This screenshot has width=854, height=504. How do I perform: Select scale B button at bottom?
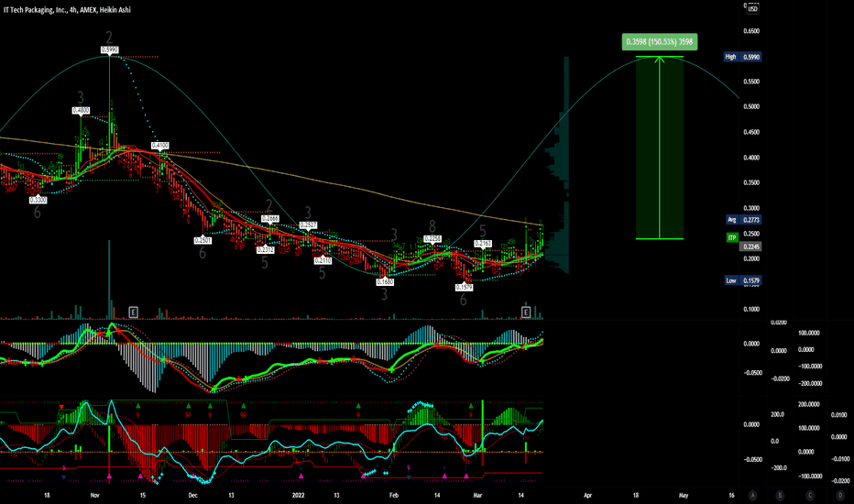(x=780, y=495)
